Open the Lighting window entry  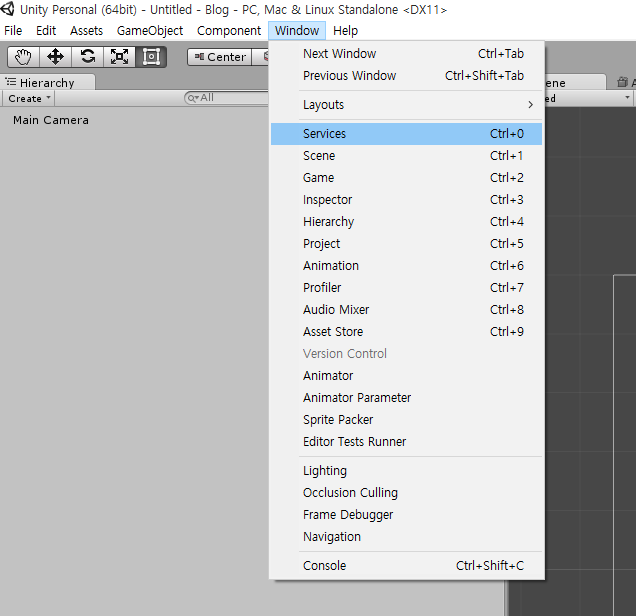click(406, 470)
